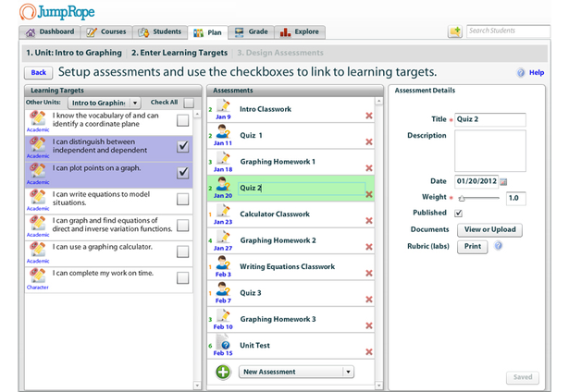Check the write equations to model situations target
The image size is (569, 392).
click(182, 199)
